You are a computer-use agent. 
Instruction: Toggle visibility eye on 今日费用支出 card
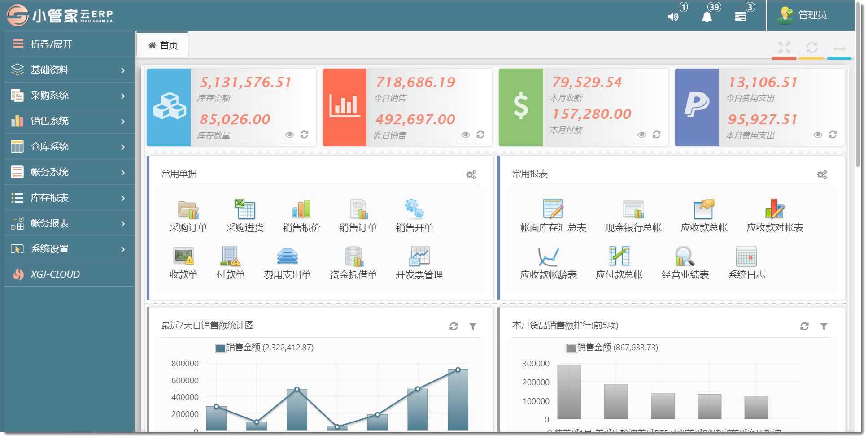[x=818, y=135]
